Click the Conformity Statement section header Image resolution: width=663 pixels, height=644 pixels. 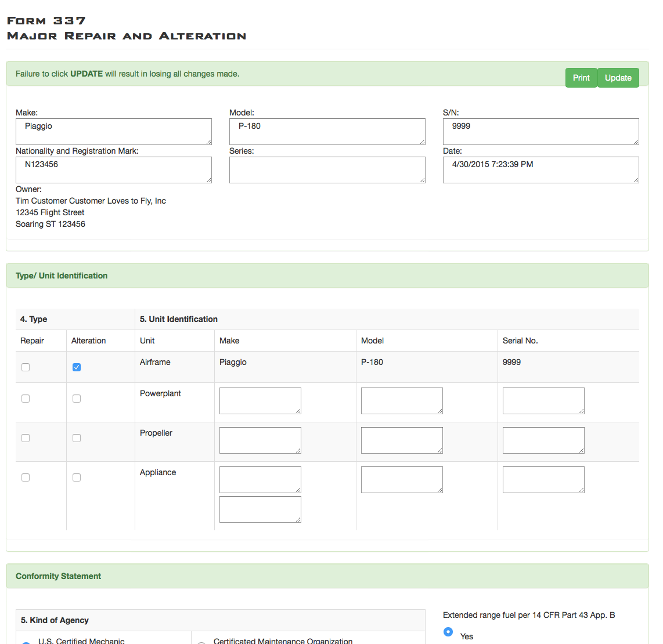point(327,576)
